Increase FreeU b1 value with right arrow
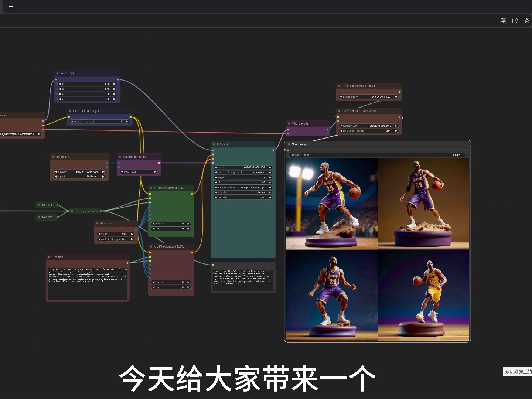The width and height of the screenshot is (532, 399). point(114,84)
